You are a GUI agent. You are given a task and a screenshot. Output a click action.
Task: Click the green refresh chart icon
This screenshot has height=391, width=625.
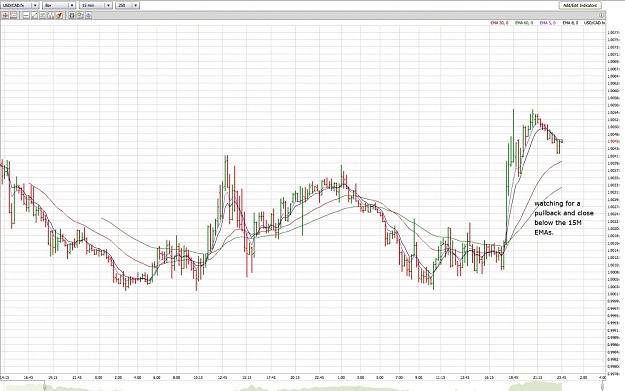[x=80, y=15]
